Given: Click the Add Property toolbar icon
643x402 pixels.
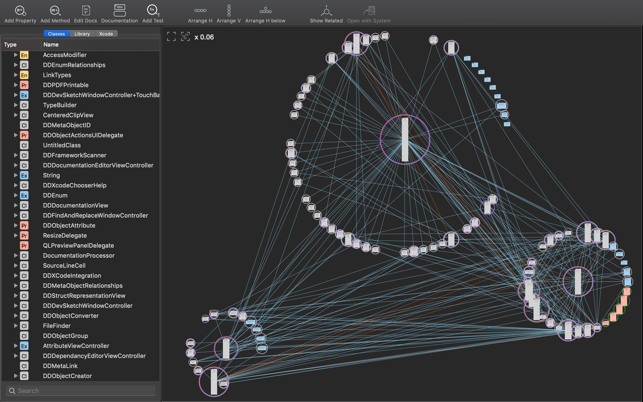Looking at the screenshot, I should (x=20, y=10).
